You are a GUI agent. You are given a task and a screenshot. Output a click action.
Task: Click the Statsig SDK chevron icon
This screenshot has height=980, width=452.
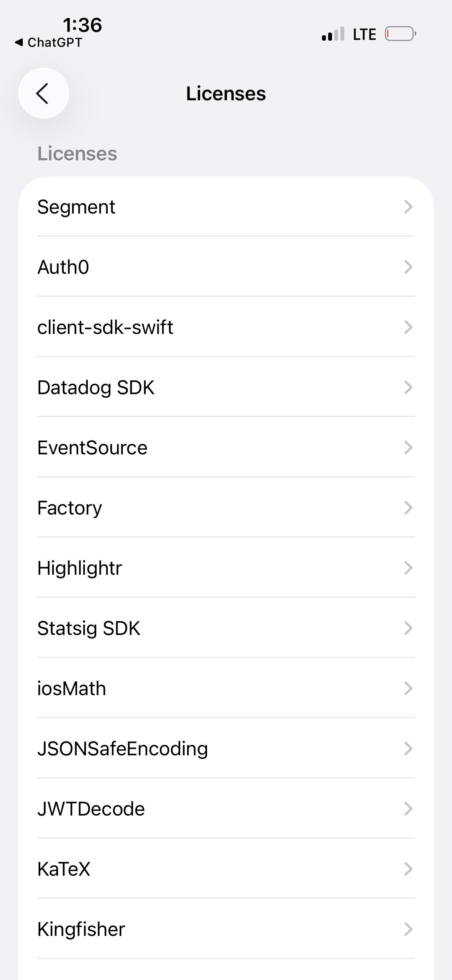click(x=408, y=628)
